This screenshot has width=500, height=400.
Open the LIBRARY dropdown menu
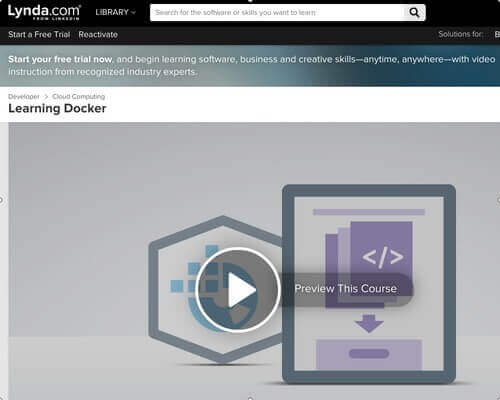pyautogui.click(x=116, y=12)
